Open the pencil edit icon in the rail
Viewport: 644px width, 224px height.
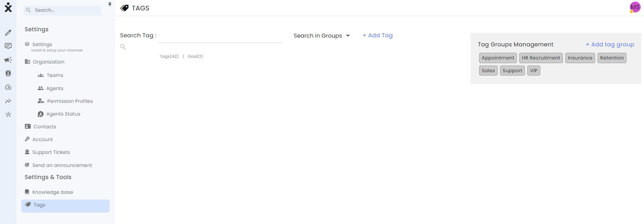click(x=8, y=33)
